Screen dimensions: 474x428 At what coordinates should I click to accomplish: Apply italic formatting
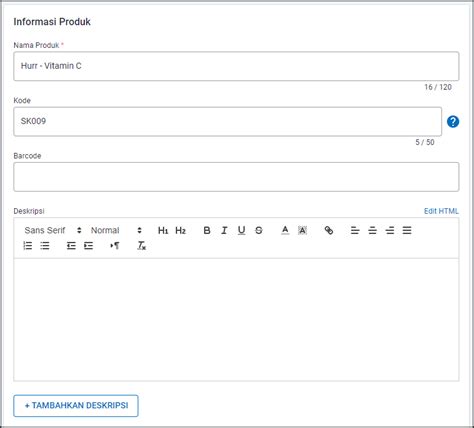[224, 230]
